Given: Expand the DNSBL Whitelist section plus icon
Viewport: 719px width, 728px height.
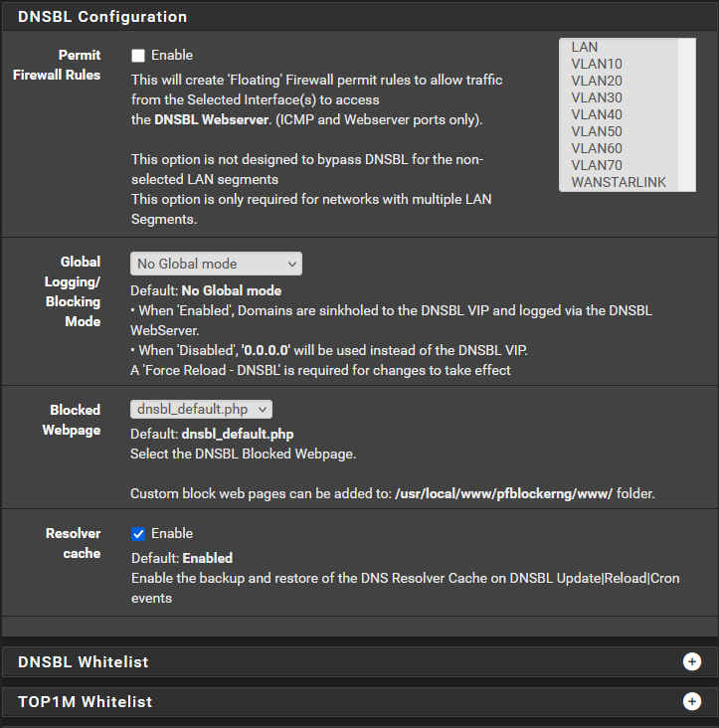Looking at the screenshot, I should pos(692,662).
